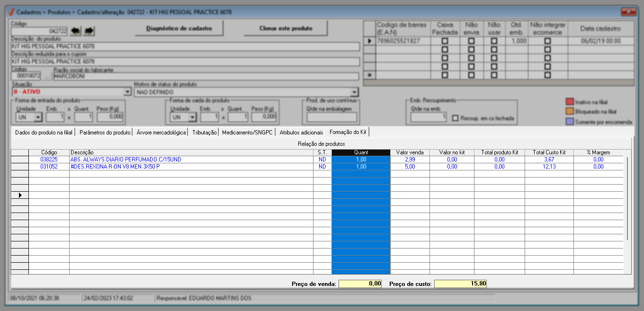Viewport: 644px width, 311px height.
Task: Click Peso (Kg) field in Forma de entrada
Action: click(110, 117)
